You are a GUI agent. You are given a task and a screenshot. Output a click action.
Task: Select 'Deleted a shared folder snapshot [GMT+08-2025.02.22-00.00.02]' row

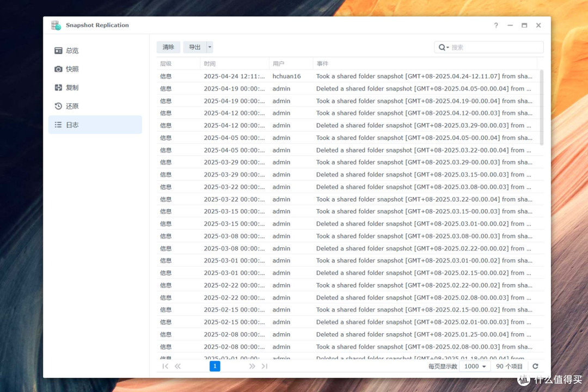click(350, 248)
